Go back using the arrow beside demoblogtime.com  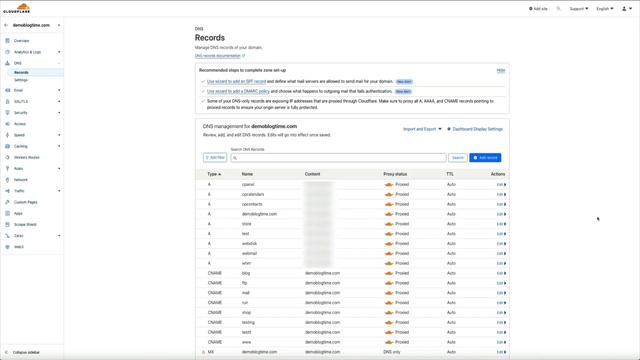coord(6,25)
